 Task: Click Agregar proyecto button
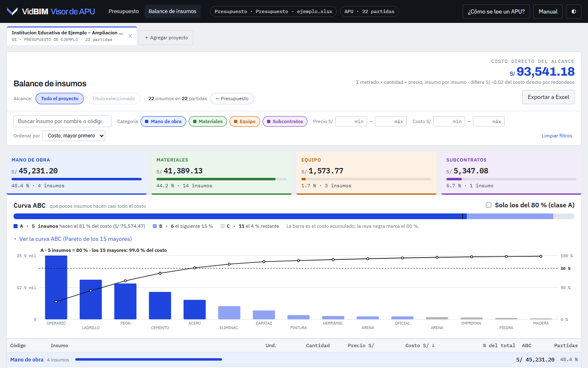tap(166, 38)
